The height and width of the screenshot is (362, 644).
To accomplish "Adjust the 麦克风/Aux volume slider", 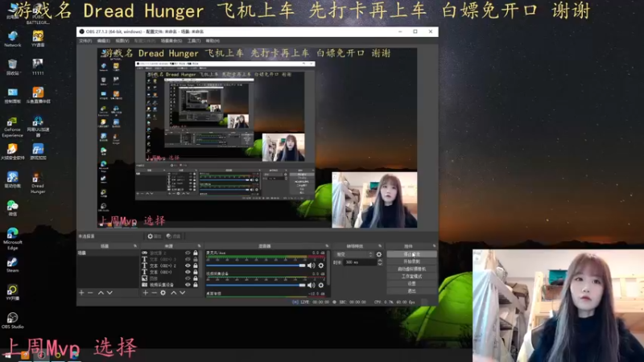I will click(255, 265).
